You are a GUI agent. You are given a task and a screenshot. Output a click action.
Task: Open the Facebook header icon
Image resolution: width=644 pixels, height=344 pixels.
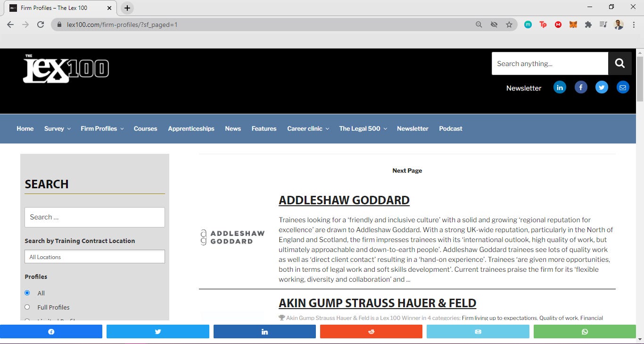tap(581, 87)
